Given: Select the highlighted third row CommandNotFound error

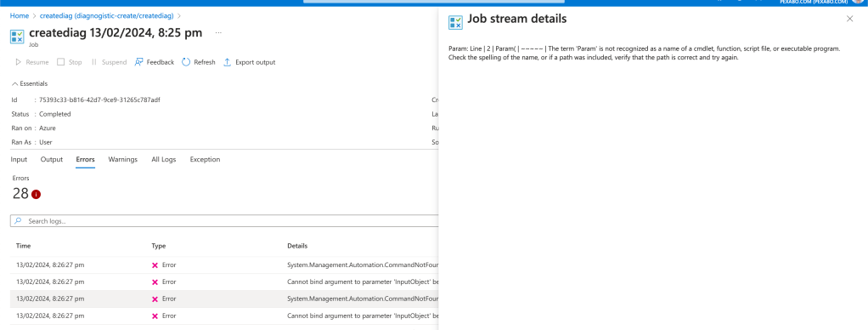Looking at the screenshot, I should (x=224, y=299).
